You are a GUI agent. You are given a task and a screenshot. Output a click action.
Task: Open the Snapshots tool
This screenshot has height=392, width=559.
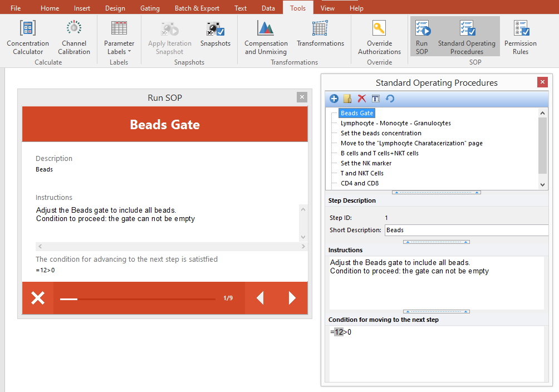pos(215,34)
